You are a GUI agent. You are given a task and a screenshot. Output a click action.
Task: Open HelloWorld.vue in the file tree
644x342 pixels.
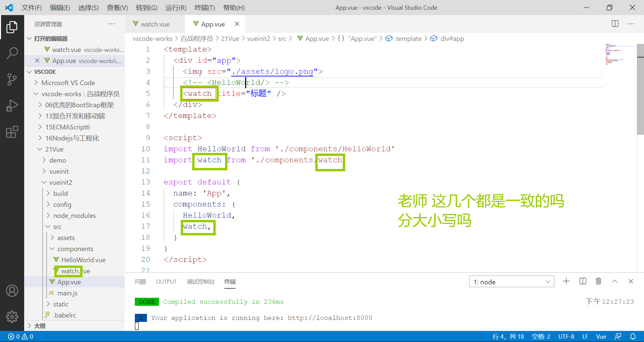click(83, 260)
